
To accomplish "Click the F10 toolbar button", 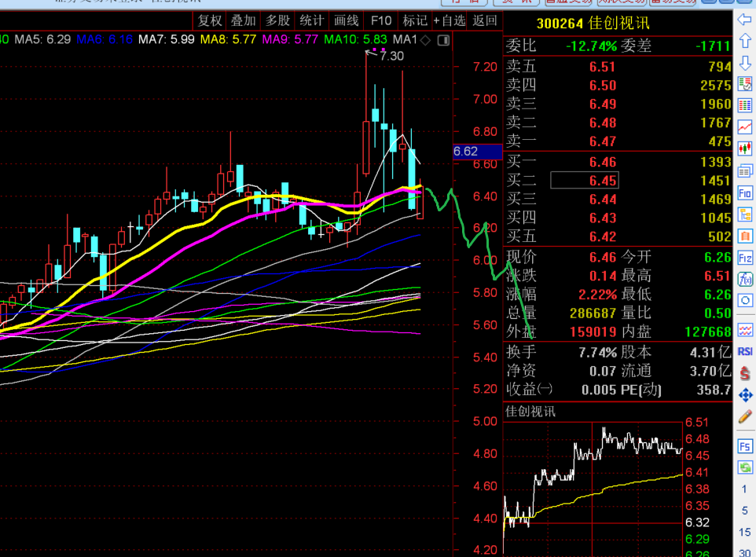I will coord(381,20).
